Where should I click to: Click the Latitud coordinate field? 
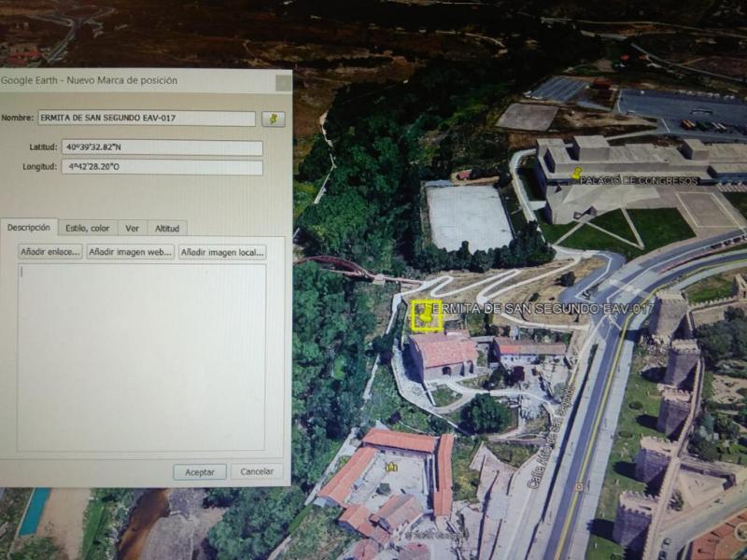[x=162, y=147]
